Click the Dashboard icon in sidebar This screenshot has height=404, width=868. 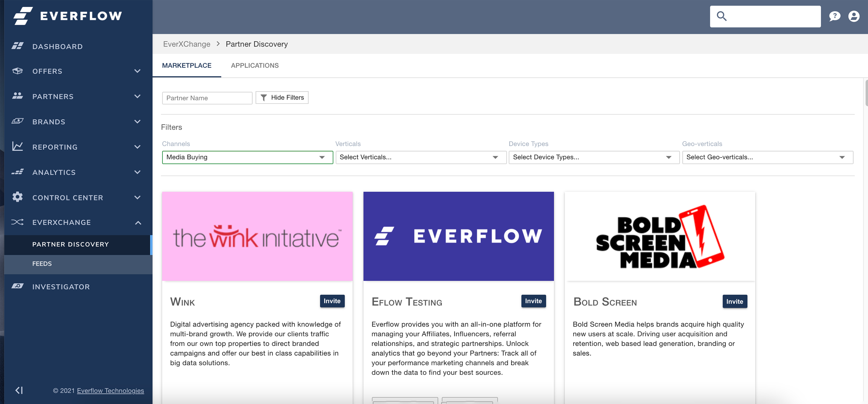coord(18,46)
